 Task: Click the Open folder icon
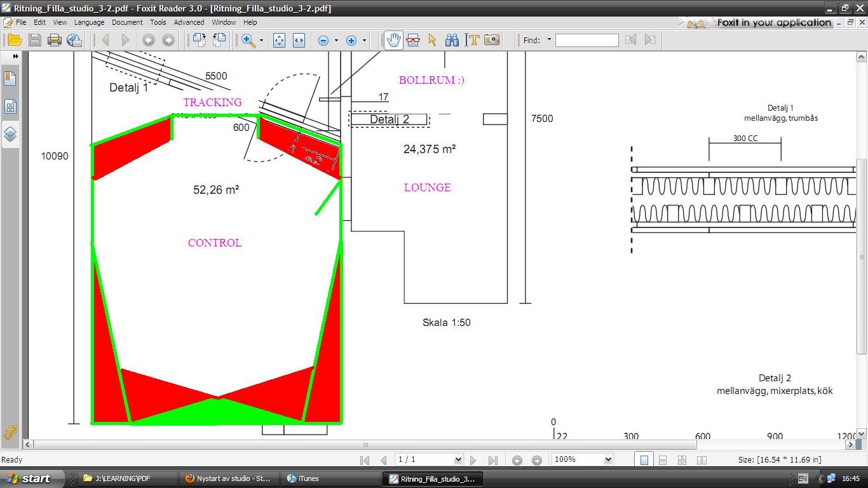(x=15, y=40)
